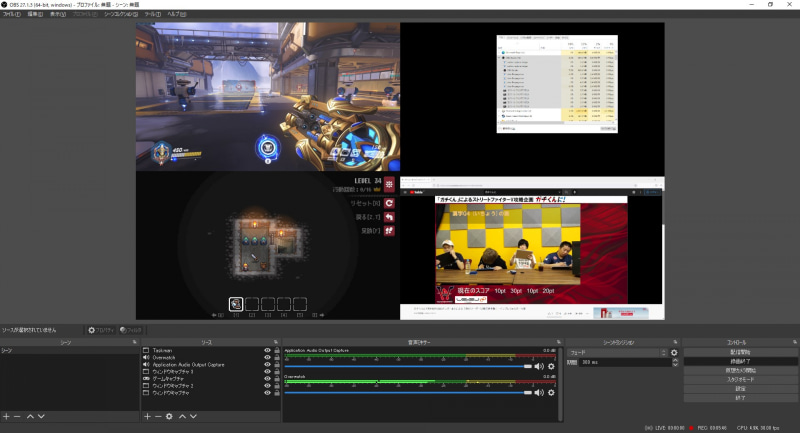This screenshot has width=800, height=433.
Task: Toggle lock on the ウィンドウキャプチャ 3 source
Action: click(x=277, y=372)
